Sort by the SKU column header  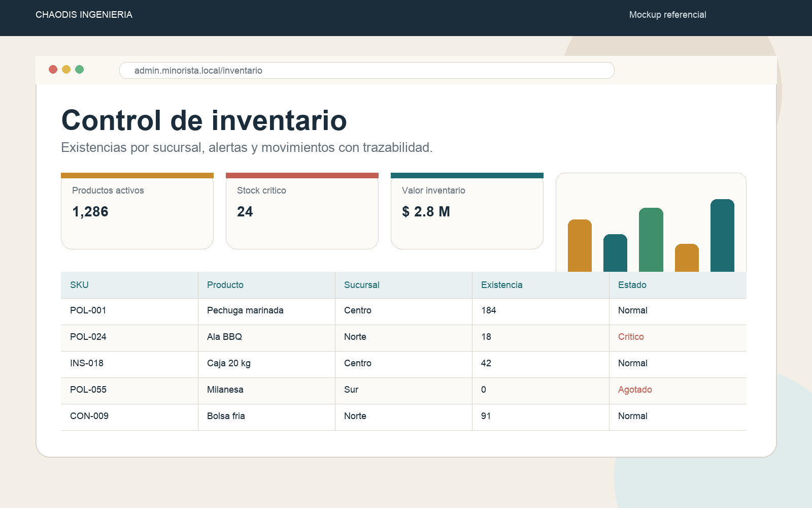pos(79,285)
